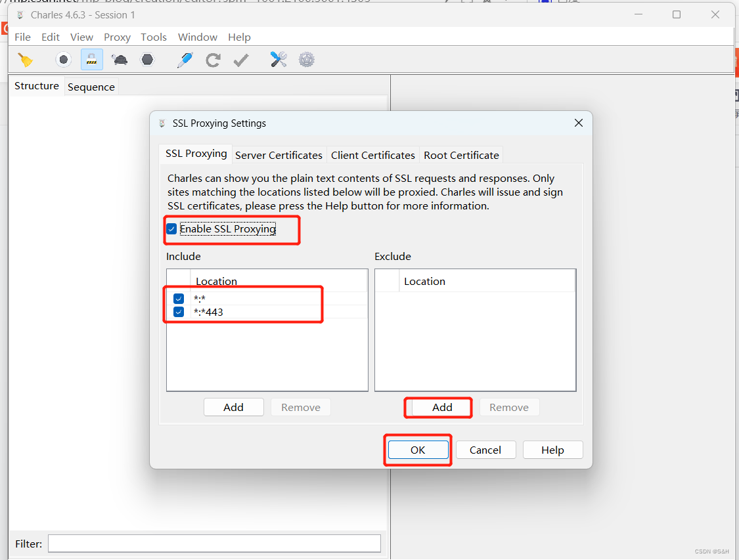Image resolution: width=739 pixels, height=560 pixels.
Task: Uncheck the *:* include location
Action: pyautogui.click(x=179, y=299)
